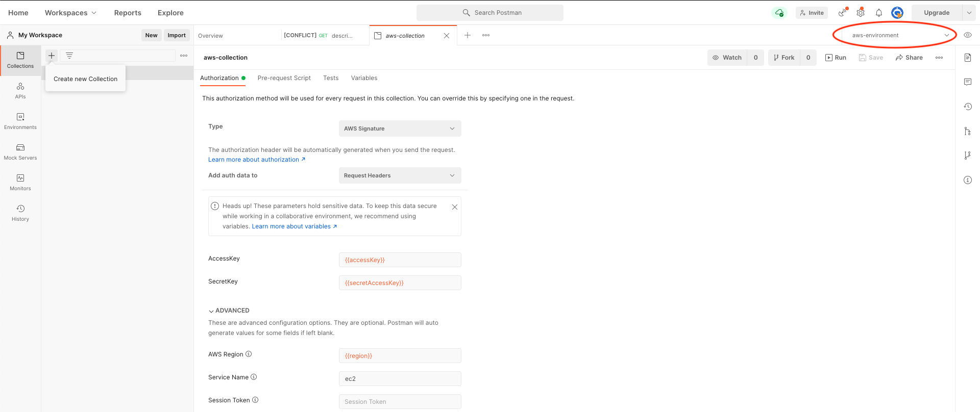Click the filter icon in the collections search box

pos(69,56)
